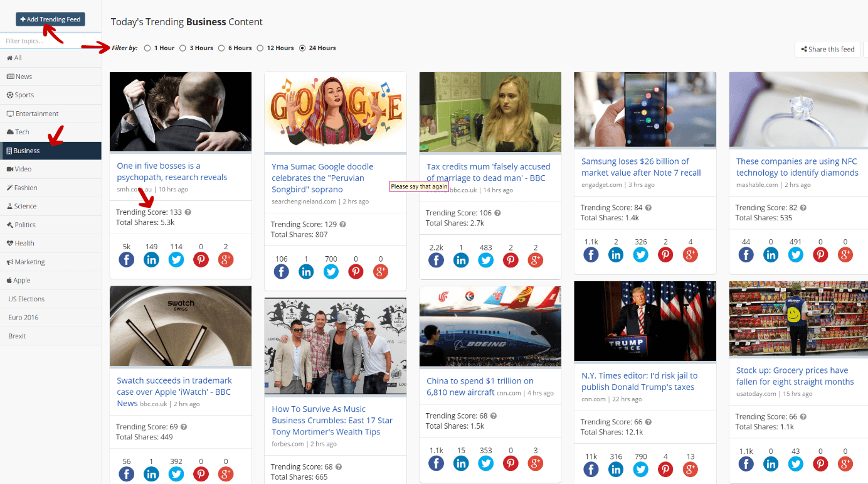Share Tax credits mum article on Pinterest
The width and height of the screenshot is (868, 484).
click(511, 260)
